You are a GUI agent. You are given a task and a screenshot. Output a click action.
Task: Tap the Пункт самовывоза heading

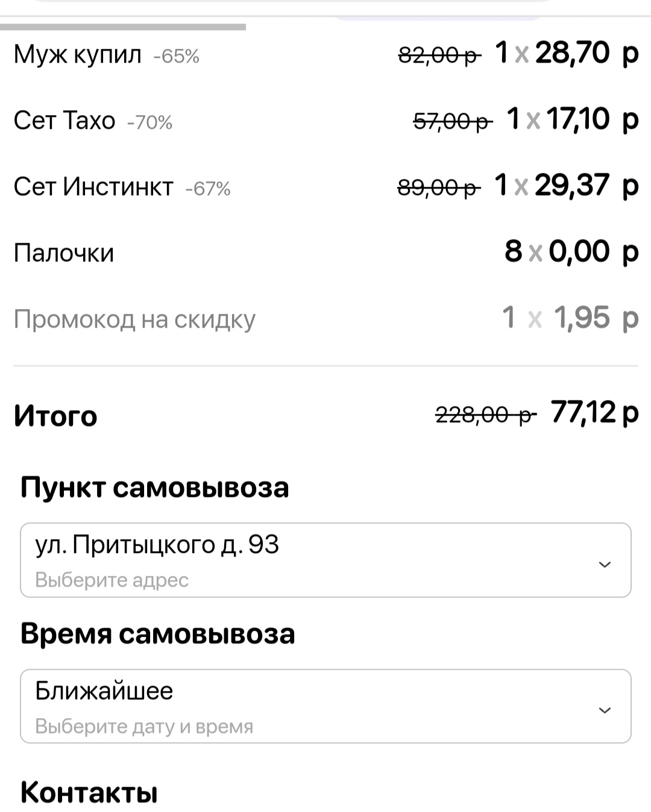[155, 487]
